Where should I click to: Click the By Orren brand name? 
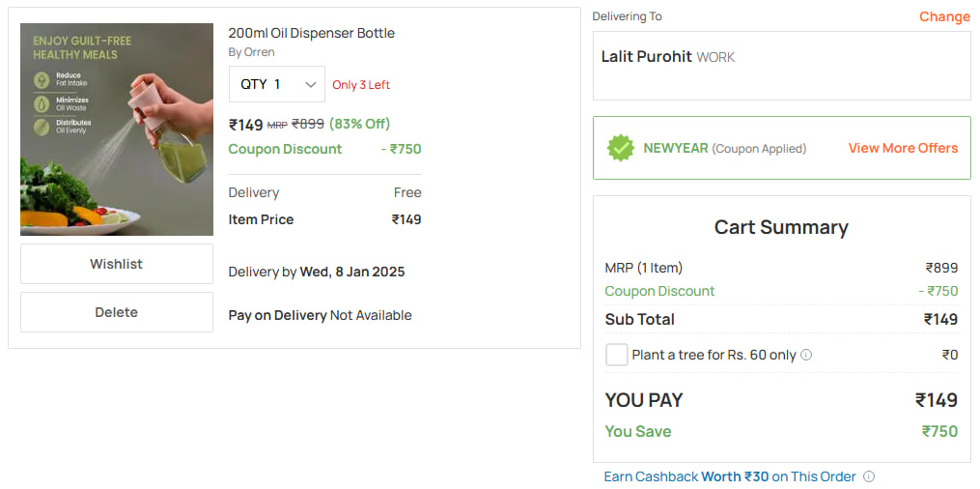[x=251, y=52]
